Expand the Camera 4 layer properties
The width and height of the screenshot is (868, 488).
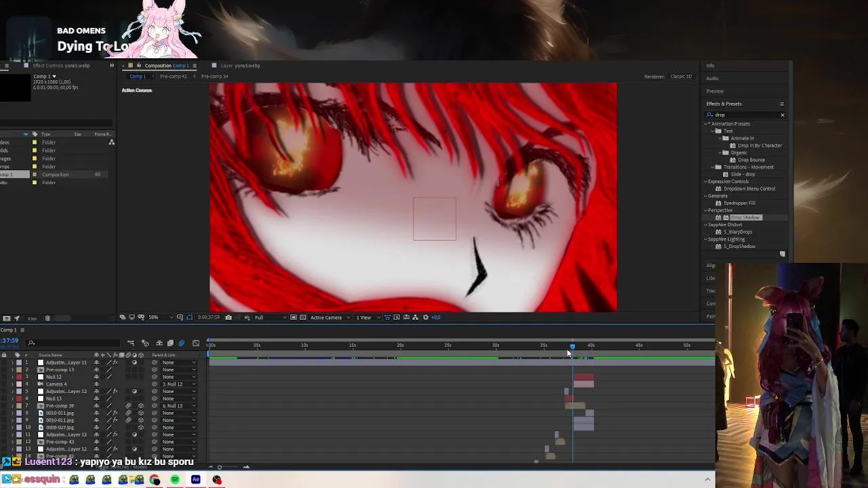[x=12, y=384]
